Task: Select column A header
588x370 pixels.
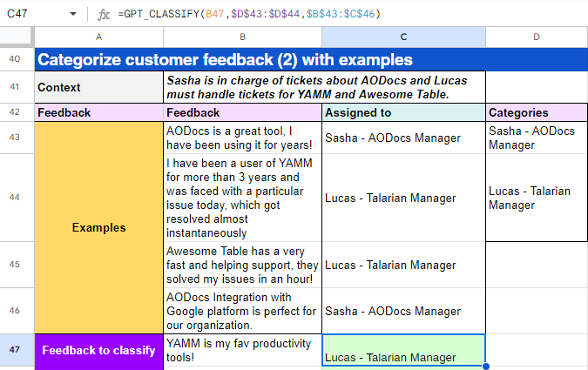Action: click(99, 37)
